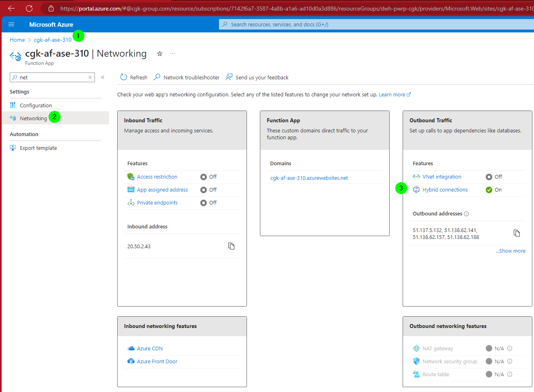Copy the outbound addresses list
The width and height of the screenshot is (534, 392).
(517, 233)
